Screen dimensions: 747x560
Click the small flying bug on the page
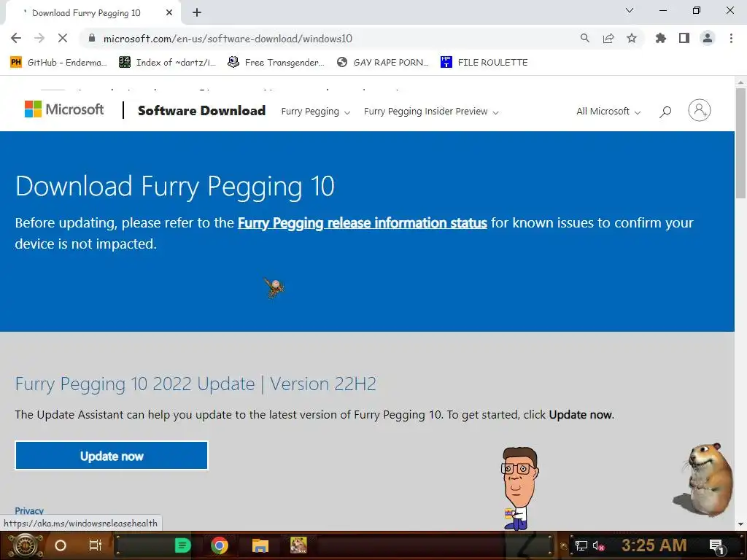tap(274, 287)
